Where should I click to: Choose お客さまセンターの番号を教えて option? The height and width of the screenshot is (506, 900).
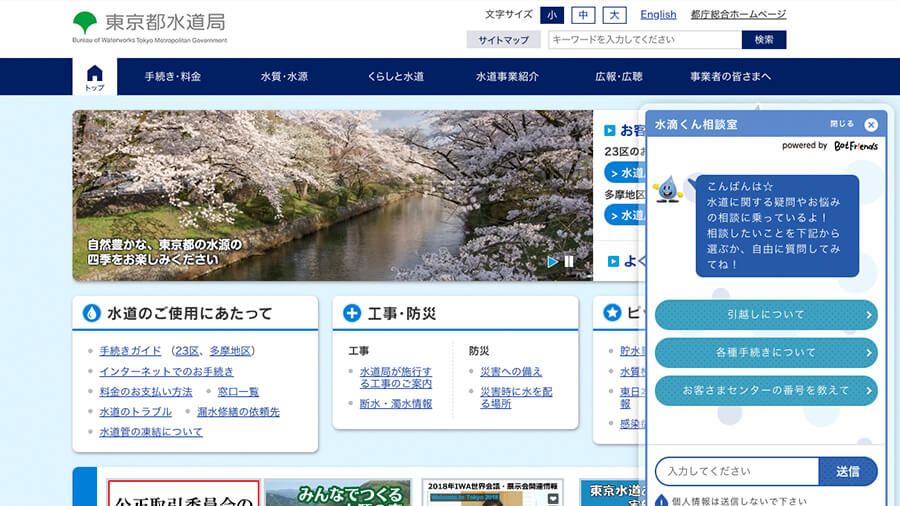(x=766, y=390)
